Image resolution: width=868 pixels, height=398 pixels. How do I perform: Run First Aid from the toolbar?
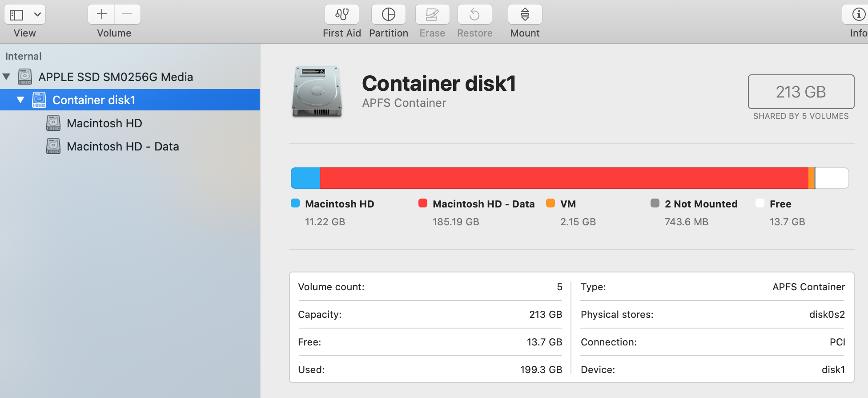[x=342, y=14]
